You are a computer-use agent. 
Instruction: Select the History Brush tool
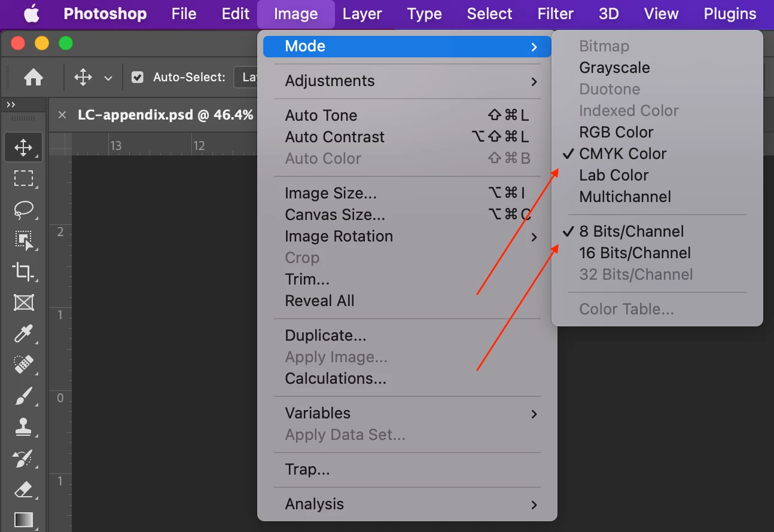click(23, 458)
